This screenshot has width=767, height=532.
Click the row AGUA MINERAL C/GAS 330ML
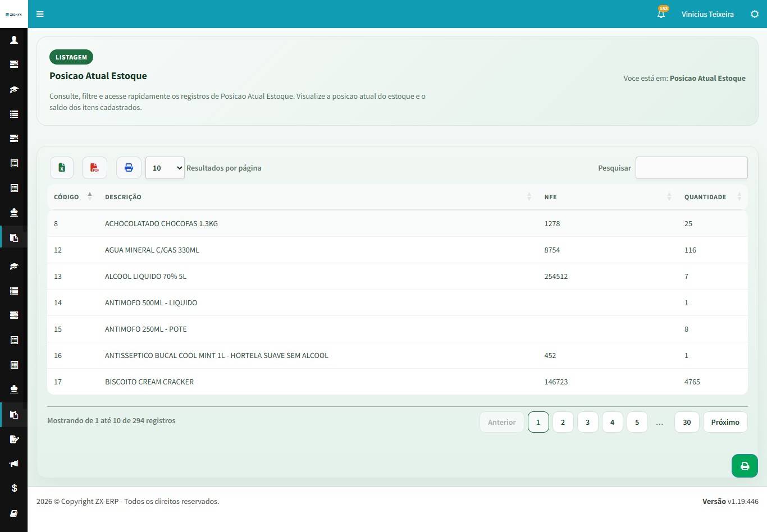tap(398, 250)
